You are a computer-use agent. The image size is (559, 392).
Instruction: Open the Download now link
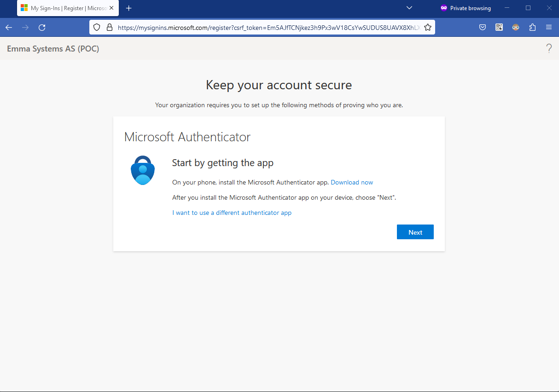click(x=351, y=182)
